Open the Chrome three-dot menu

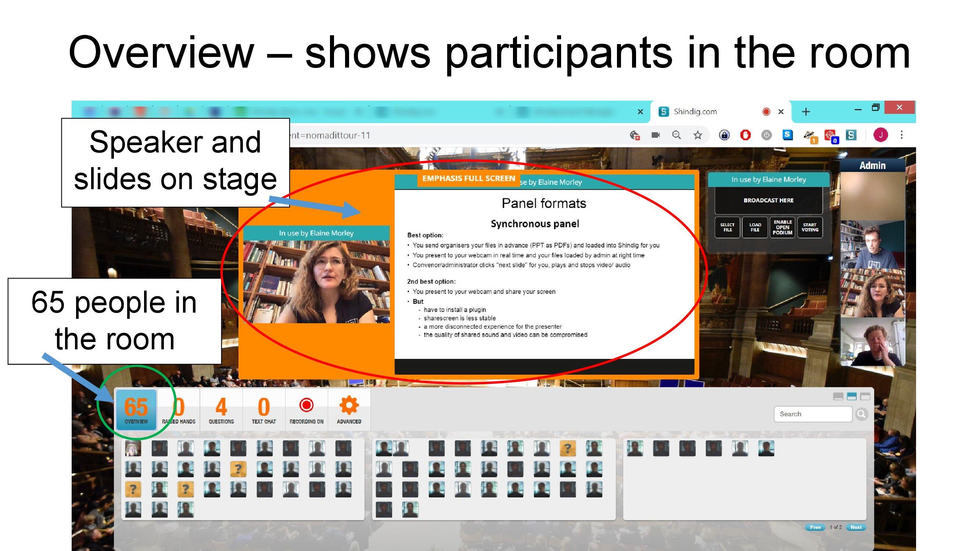tap(901, 135)
